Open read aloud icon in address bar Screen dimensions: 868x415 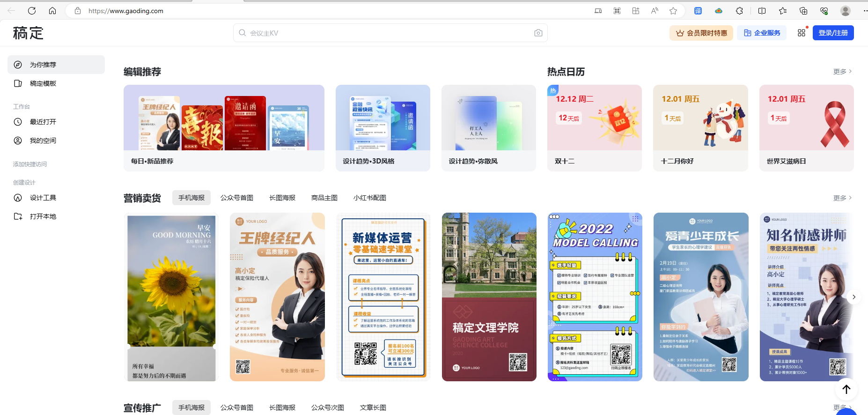coord(655,11)
